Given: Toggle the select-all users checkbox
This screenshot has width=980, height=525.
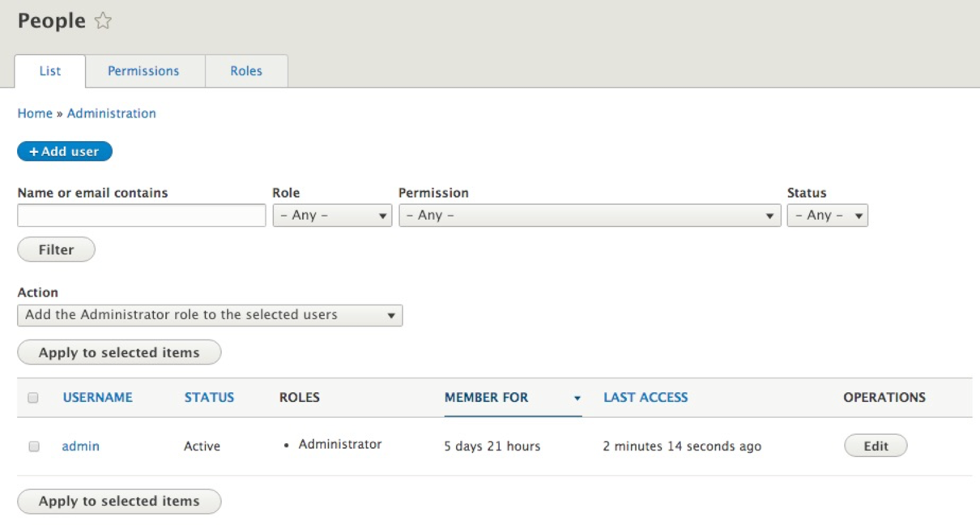Looking at the screenshot, I should coord(33,398).
